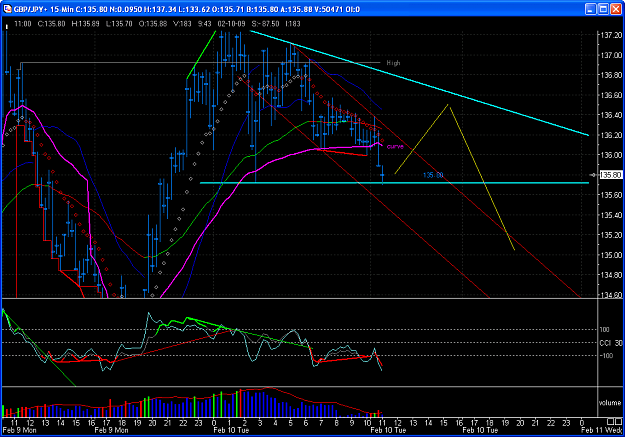
Task: Click the gray 'High' label on the chart
Action: [x=393, y=63]
